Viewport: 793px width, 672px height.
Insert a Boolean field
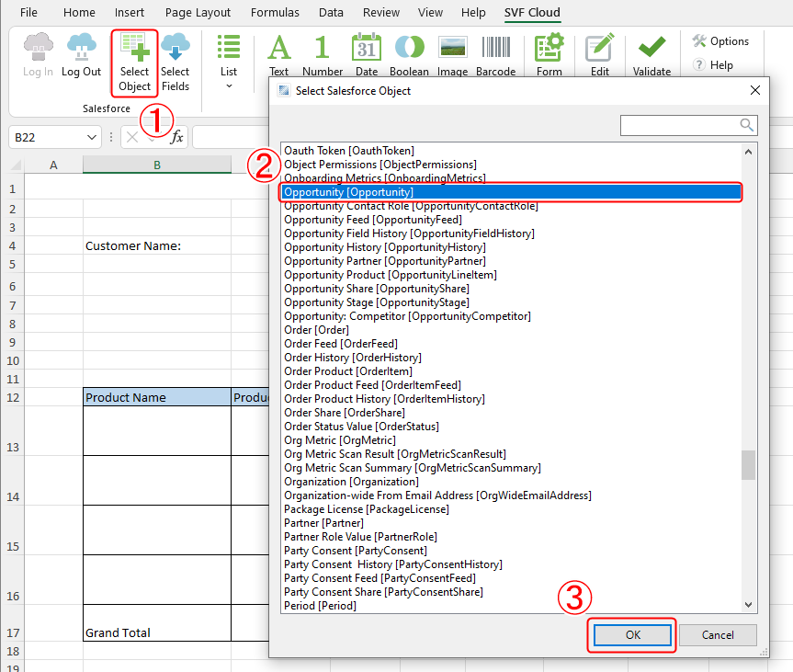(409, 54)
